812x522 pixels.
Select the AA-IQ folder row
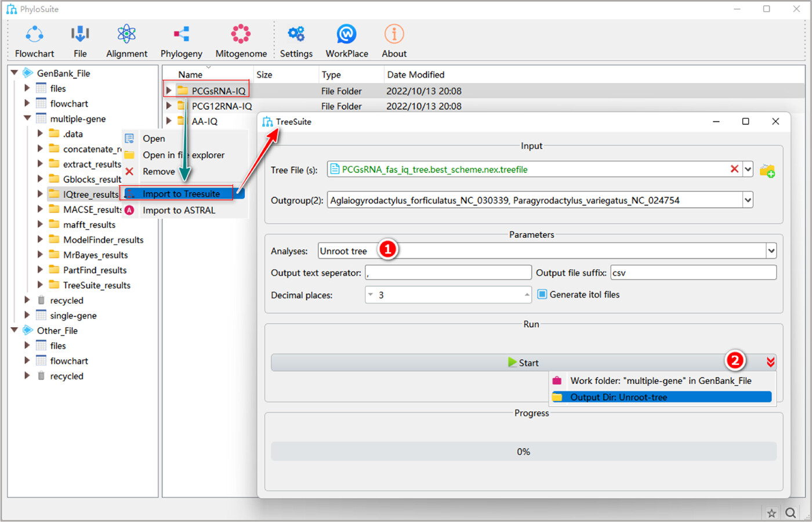(204, 121)
